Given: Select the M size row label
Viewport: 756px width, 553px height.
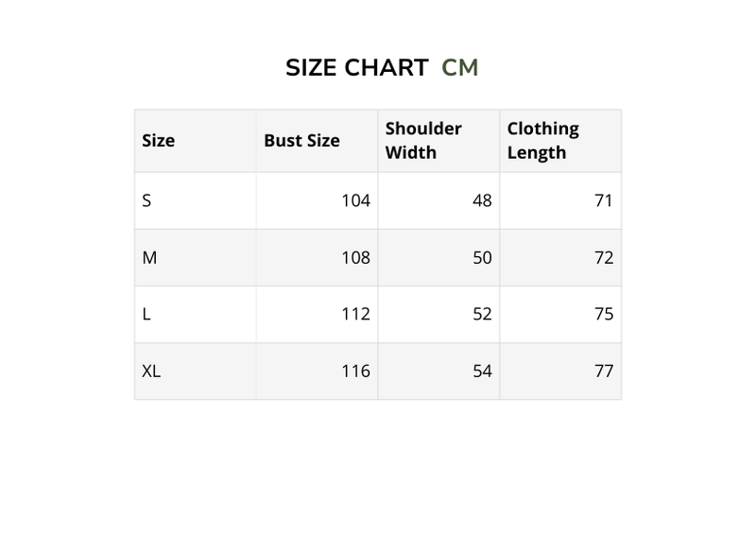Looking at the screenshot, I should point(149,257).
